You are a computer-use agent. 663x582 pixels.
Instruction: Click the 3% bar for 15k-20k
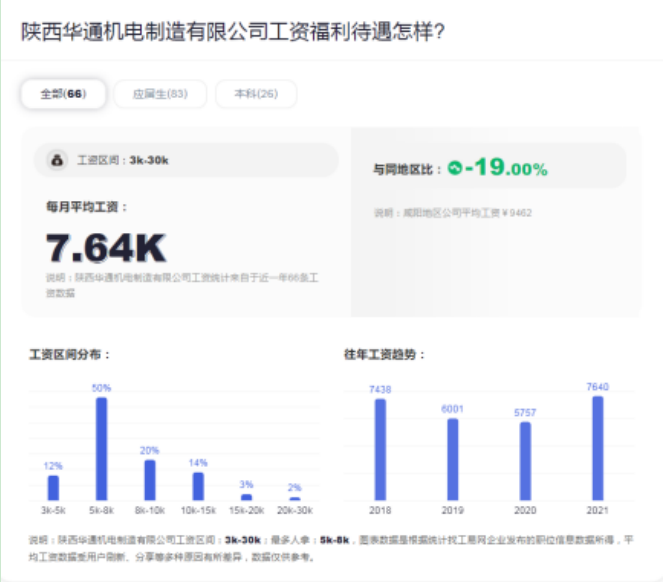pyautogui.click(x=247, y=497)
